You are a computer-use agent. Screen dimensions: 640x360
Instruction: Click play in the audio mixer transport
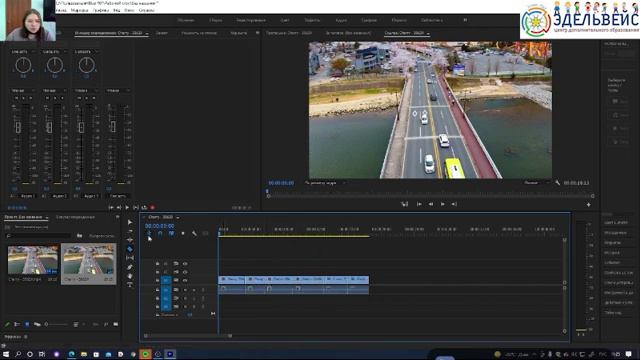point(127,207)
